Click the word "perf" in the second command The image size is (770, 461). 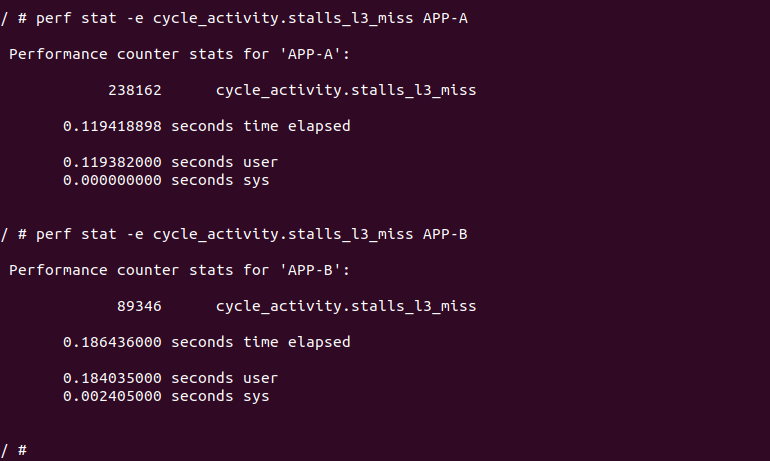[x=53, y=234]
